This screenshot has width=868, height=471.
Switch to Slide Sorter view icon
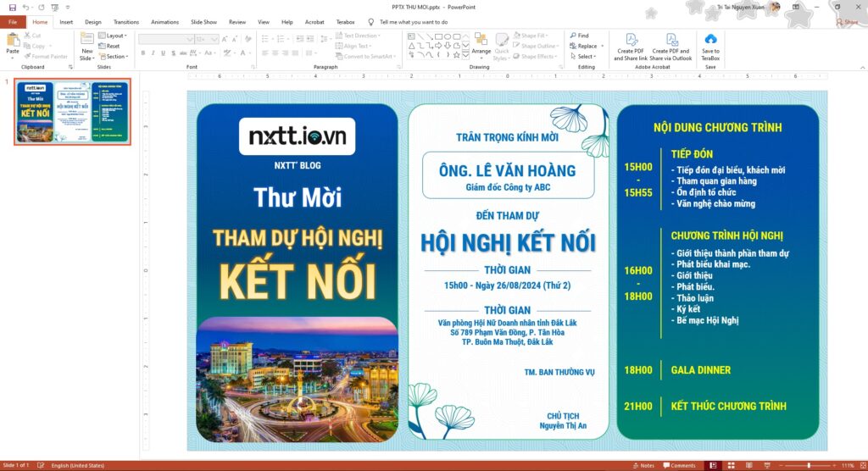(731, 465)
